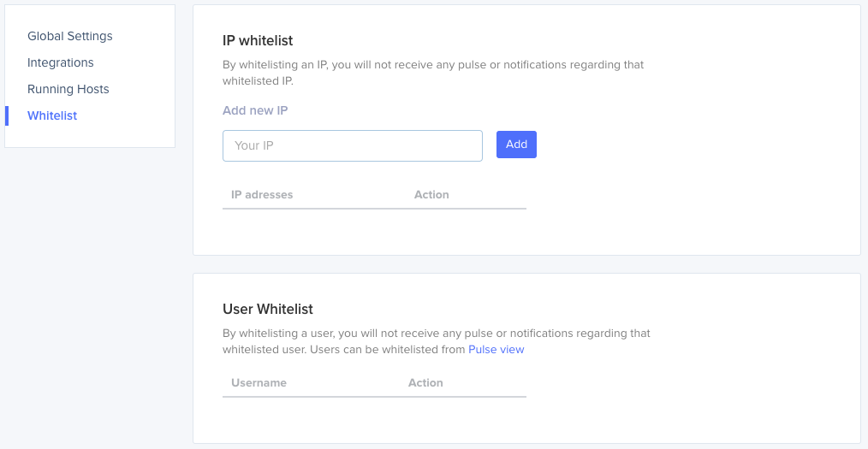Click the blue active marker beside Whitelist
The height and width of the screenshot is (449, 868).
(x=7, y=115)
